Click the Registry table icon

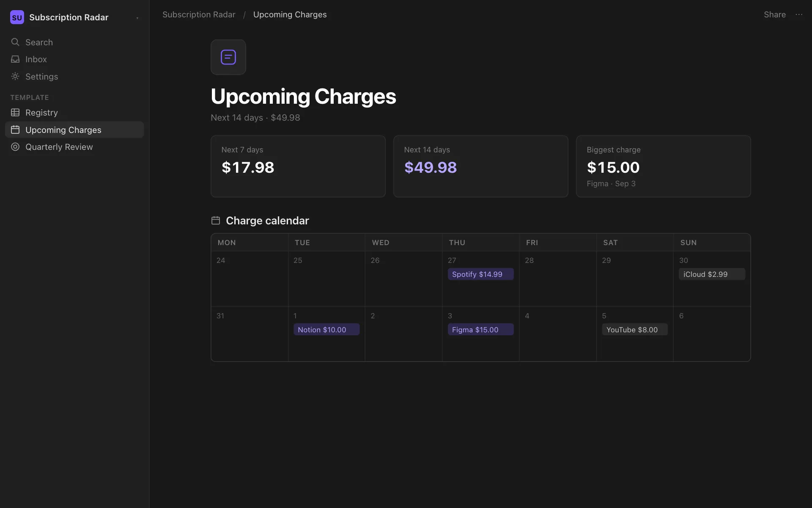[x=15, y=113]
